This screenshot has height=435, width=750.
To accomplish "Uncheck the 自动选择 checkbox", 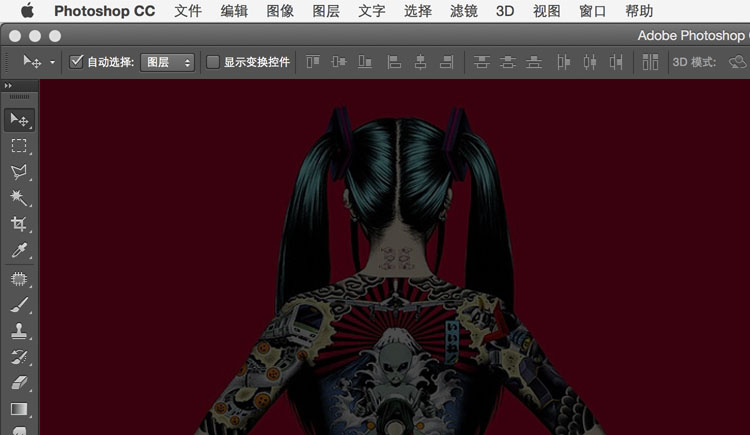I will point(76,62).
